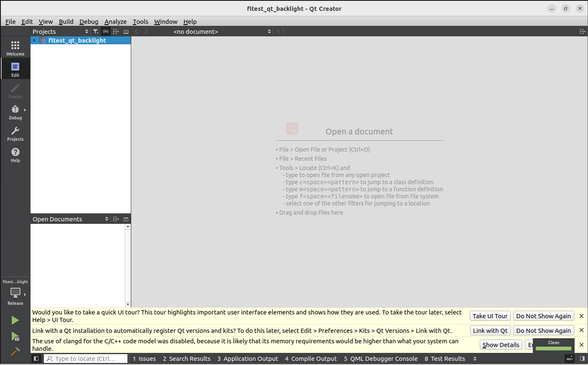
Task: Open Help mode in sidebar
Action: pyautogui.click(x=15, y=155)
